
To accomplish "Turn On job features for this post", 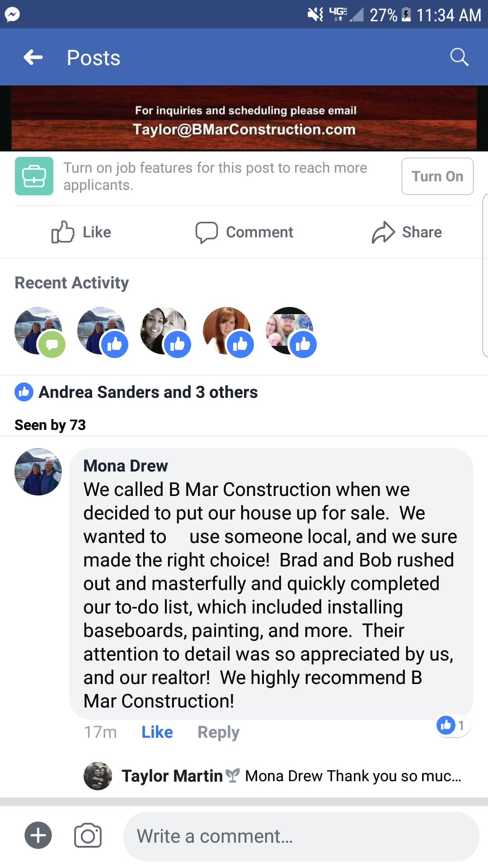I will 437,176.
